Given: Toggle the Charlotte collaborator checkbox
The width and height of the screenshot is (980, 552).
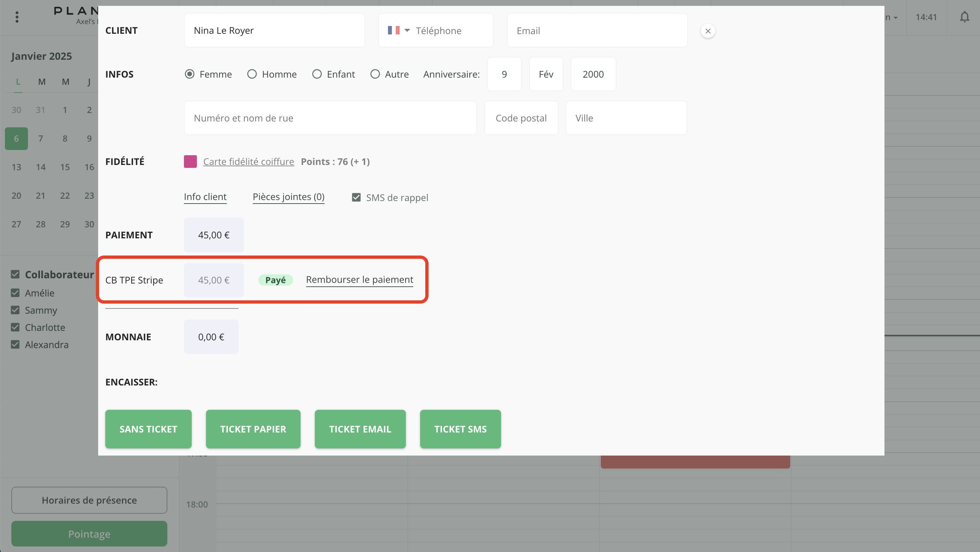Looking at the screenshot, I should tap(15, 327).
